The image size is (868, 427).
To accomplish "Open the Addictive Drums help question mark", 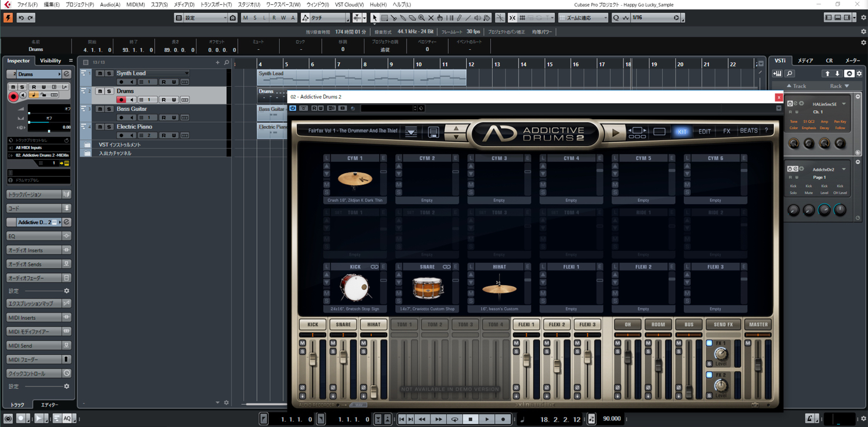I will point(766,131).
